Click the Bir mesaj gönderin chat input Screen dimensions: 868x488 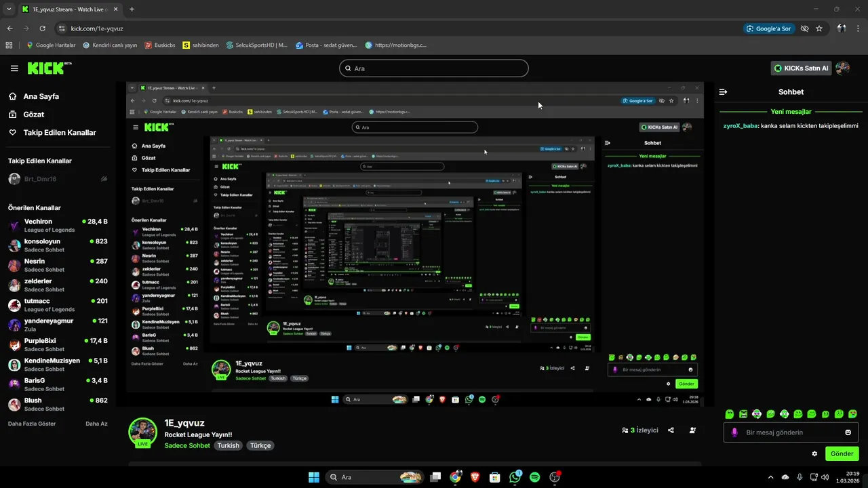791,432
